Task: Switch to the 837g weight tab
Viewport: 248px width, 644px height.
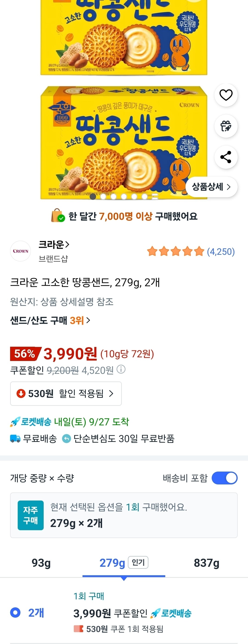Action: (206, 563)
